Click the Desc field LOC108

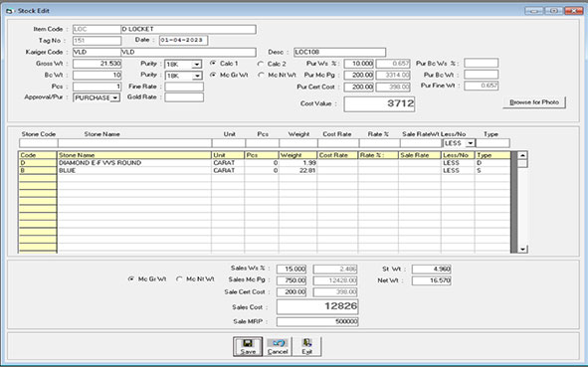tap(339, 52)
